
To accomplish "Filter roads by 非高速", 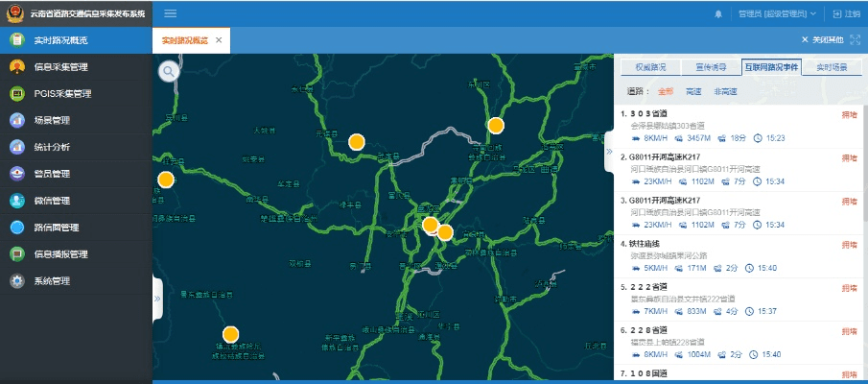I will click(725, 91).
